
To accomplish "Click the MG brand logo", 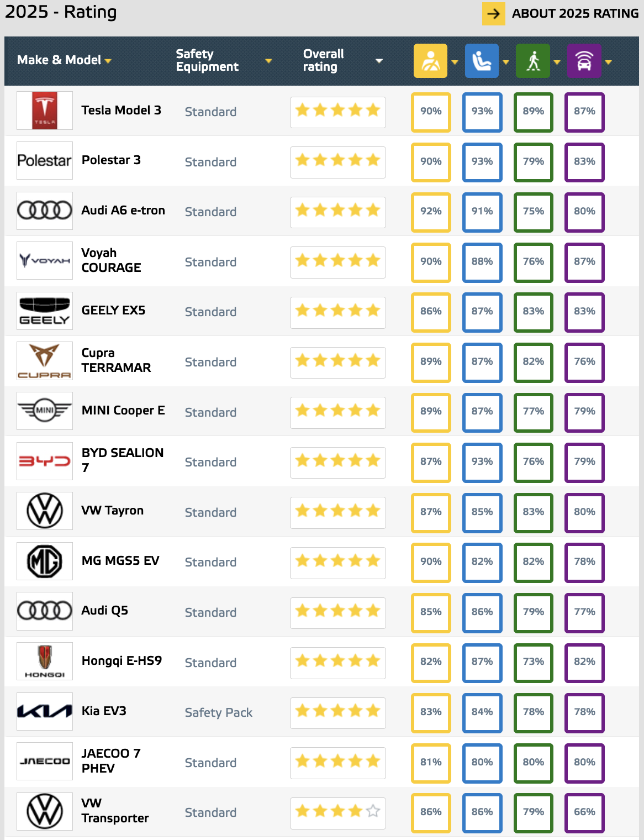I will [x=45, y=561].
